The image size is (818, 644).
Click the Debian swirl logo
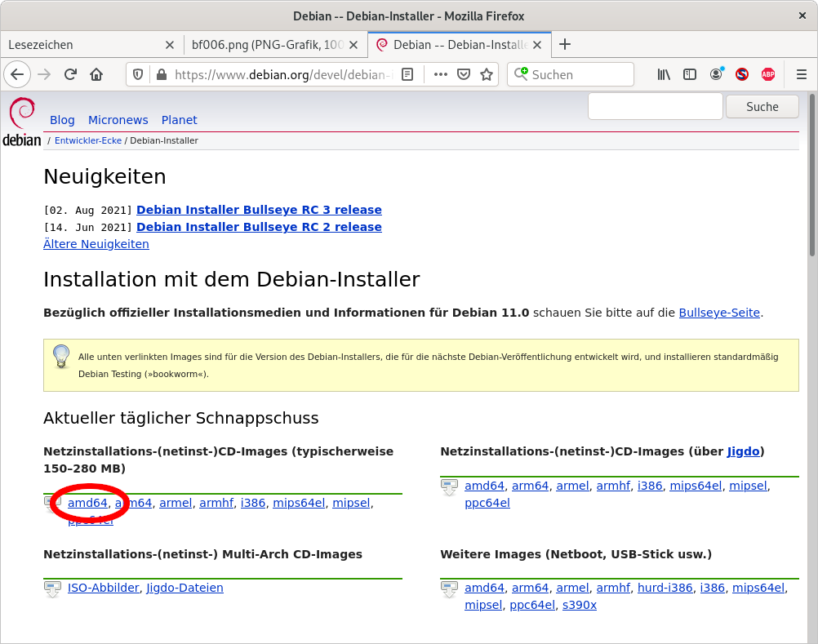tap(22, 122)
